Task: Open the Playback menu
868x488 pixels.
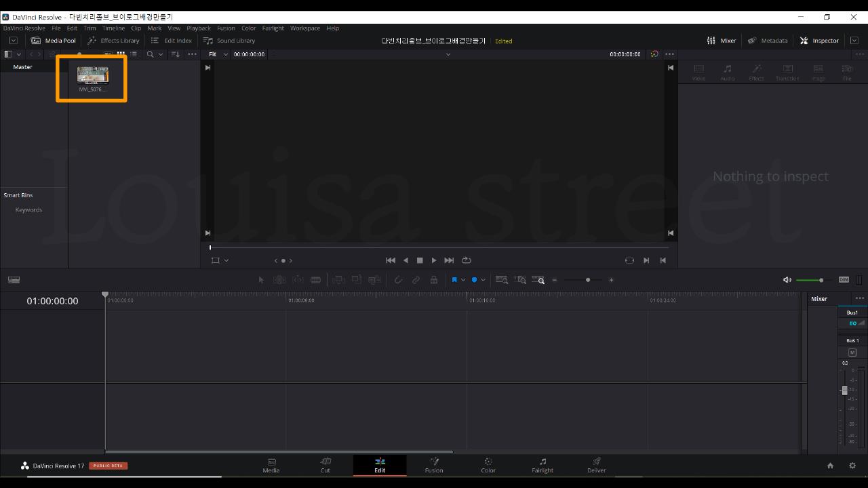Action: [199, 28]
